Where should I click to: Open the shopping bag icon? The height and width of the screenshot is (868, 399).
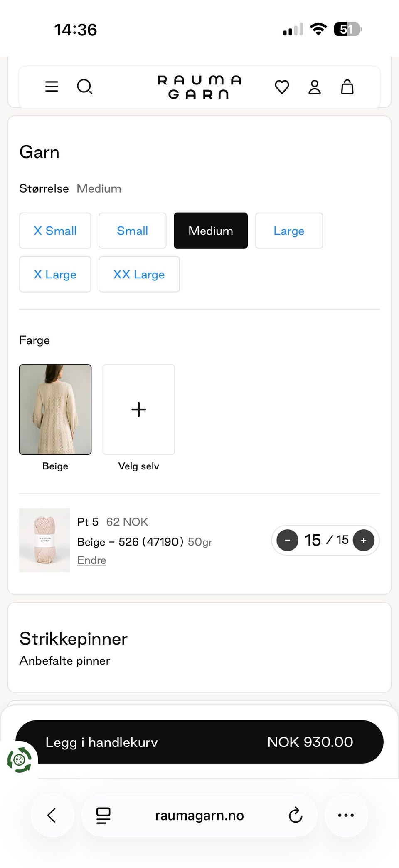pyautogui.click(x=347, y=87)
